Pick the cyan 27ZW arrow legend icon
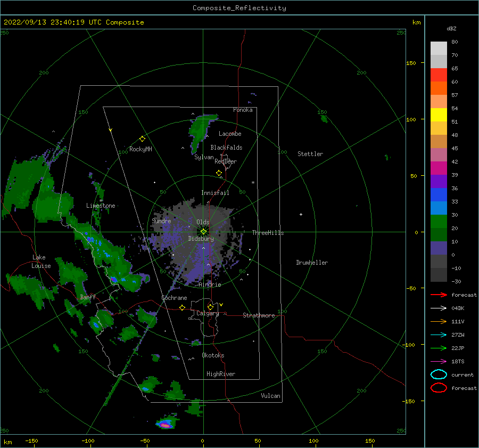This screenshot has height=448, width=479. tap(439, 335)
